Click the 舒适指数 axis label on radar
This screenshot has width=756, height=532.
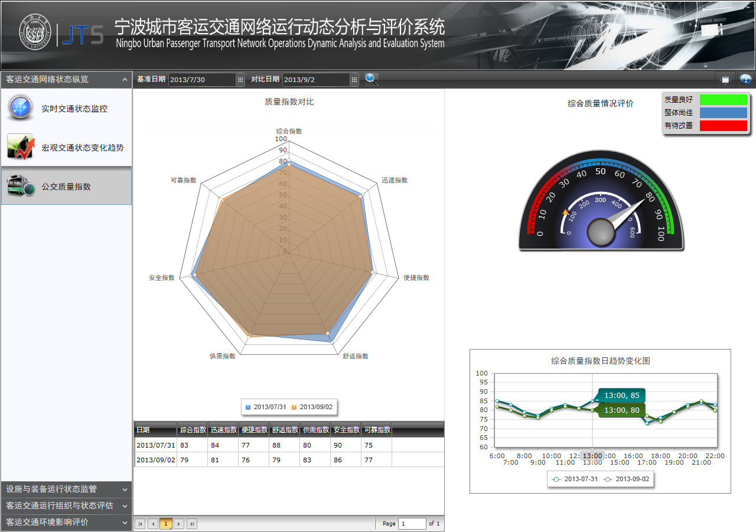coord(356,356)
